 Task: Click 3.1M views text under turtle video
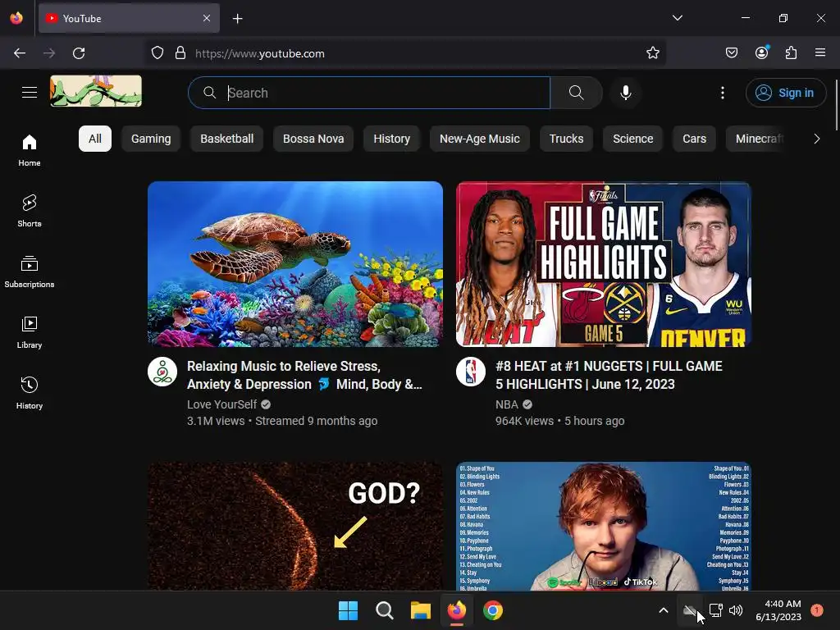pyautogui.click(x=216, y=421)
